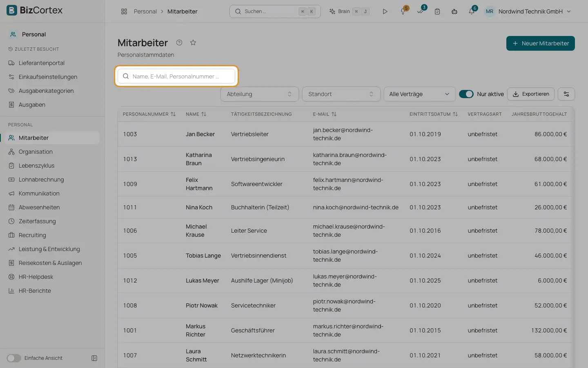This screenshot has height=368, width=588.
Task: Toggle the Nur aktive switch
Action: point(466,94)
